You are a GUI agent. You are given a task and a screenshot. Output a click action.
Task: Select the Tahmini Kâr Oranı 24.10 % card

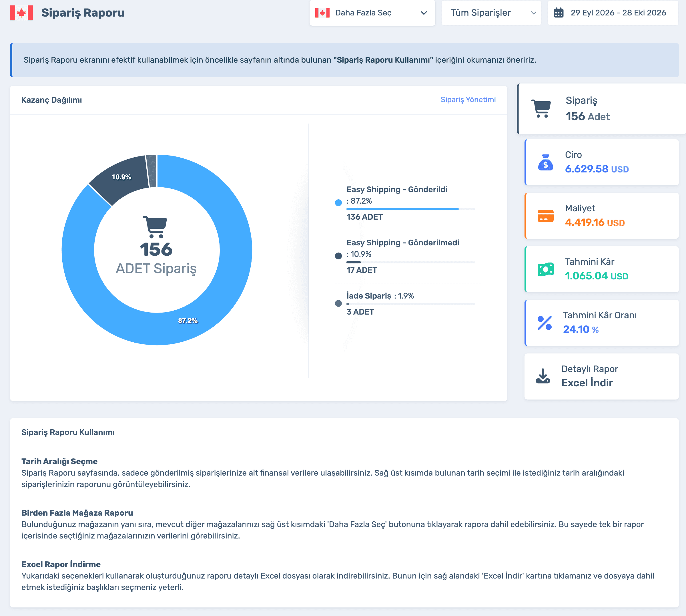click(x=601, y=323)
